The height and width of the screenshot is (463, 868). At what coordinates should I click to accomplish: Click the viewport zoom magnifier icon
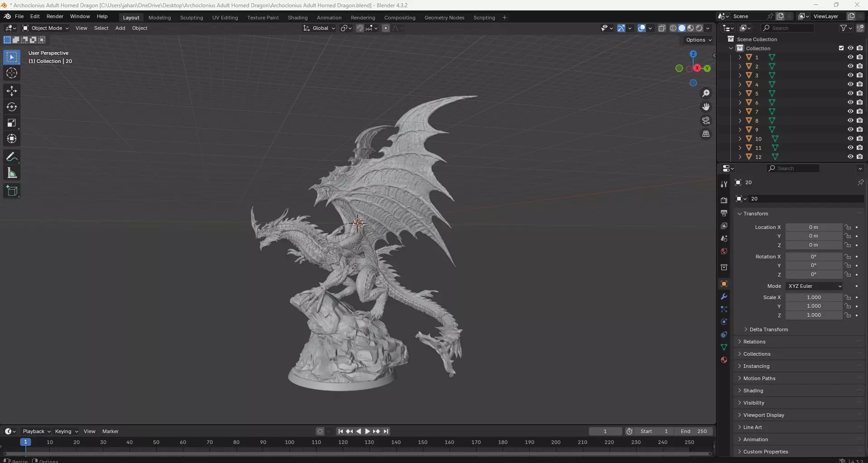[x=706, y=93]
